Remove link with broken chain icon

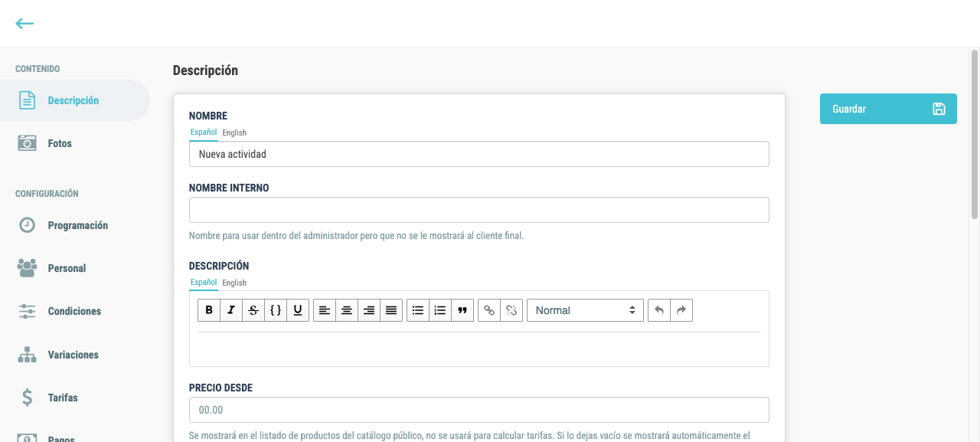pos(511,310)
